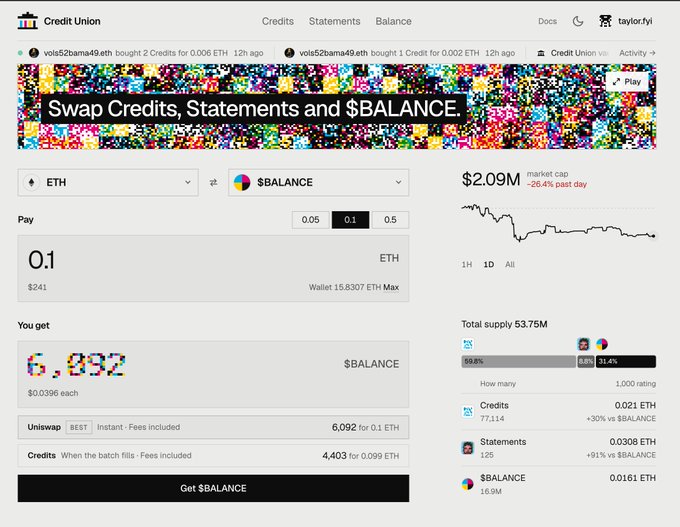Click the $241 value under pay amount
680x527 pixels.
tap(37, 287)
